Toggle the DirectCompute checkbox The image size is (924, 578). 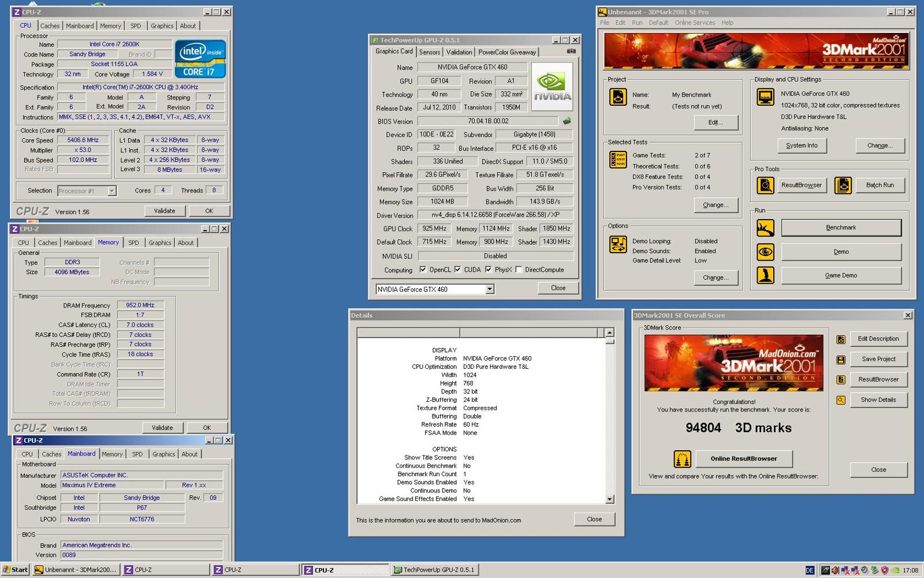(519, 269)
